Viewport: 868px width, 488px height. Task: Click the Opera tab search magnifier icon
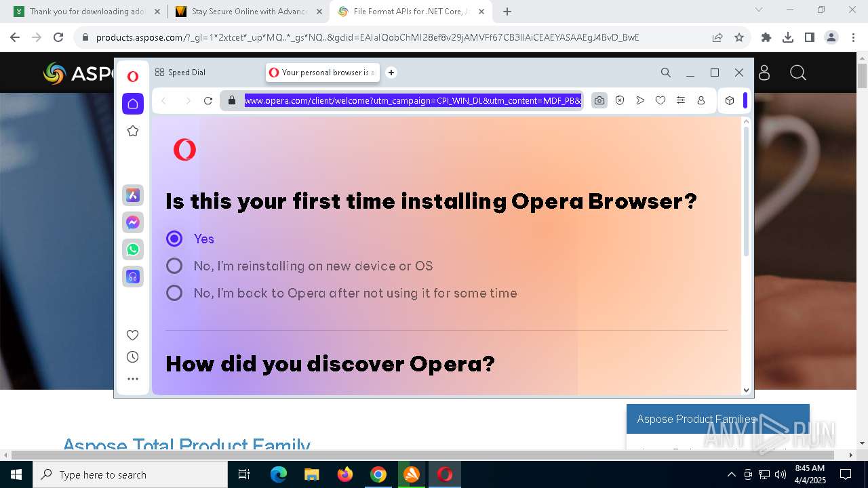pyautogui.click(x=666, y=73)
